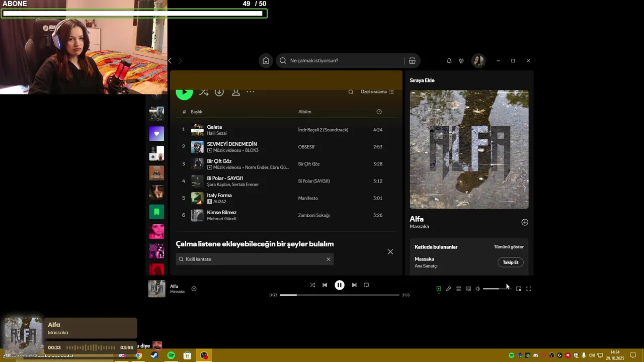Click the Alfa album art in right panel
The height and width of the screenshot is (362, 644).
[469, 149]
